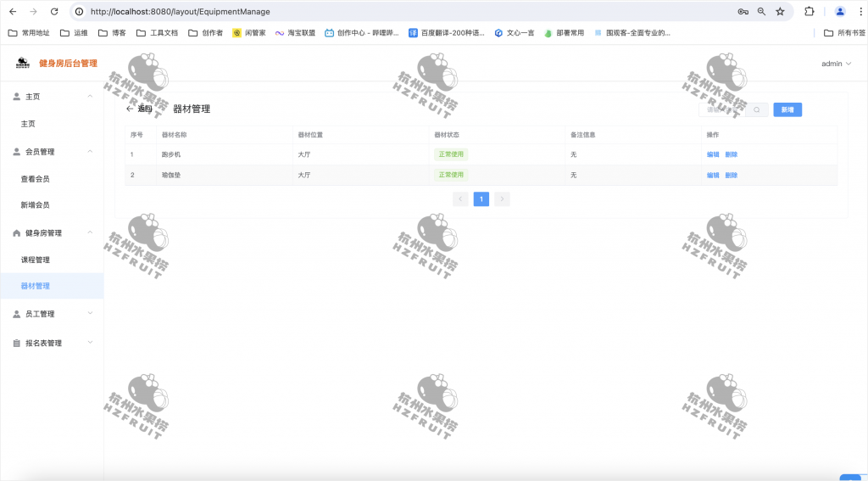Click the browser forward arrow
This screenshot has height=481, width=868.
[x=33, y=12]
